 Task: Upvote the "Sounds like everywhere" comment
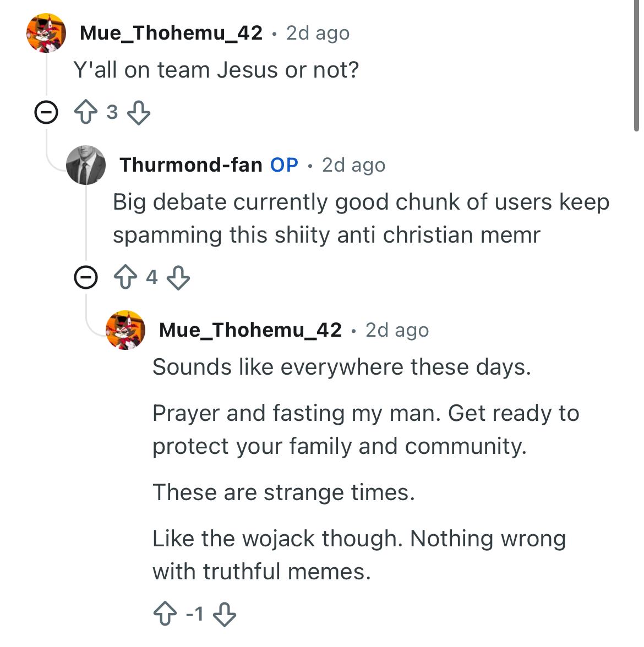(x=165, y=613)
